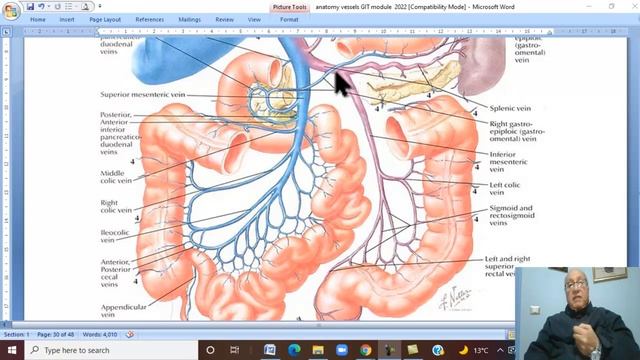This screenshot has height=360, width=640.
Task: Open the Insert ribbon tab
Action: 67,19
